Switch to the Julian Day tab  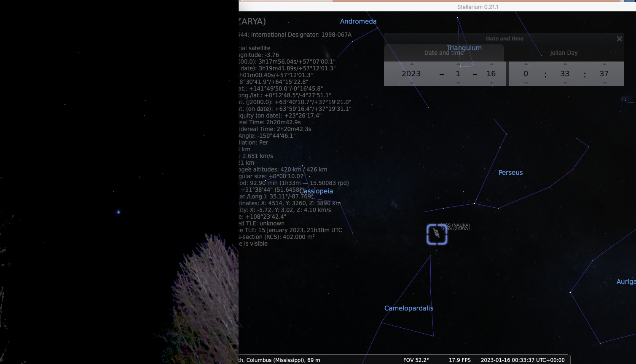pos(564,53)
